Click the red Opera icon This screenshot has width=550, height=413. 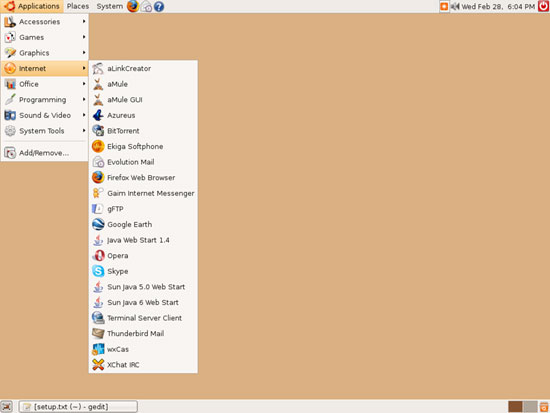click(x=98, y=255)
